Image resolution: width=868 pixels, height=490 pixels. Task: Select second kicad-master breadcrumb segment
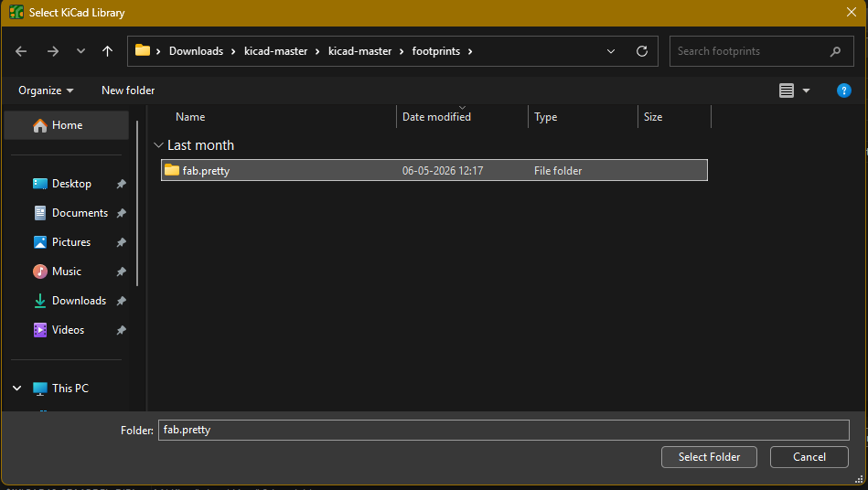click(x=359, y=51)
